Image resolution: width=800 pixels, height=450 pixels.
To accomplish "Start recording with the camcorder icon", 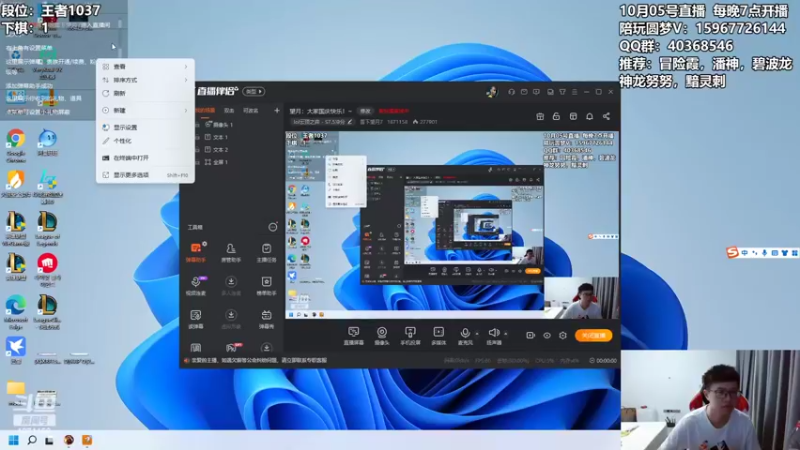I will [531, 335].
